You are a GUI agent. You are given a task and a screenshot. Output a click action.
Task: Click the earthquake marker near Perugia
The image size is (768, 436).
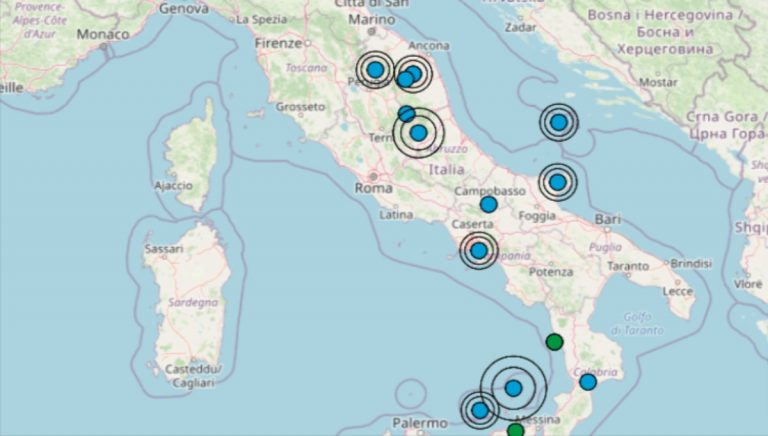[x=375, y=70]
